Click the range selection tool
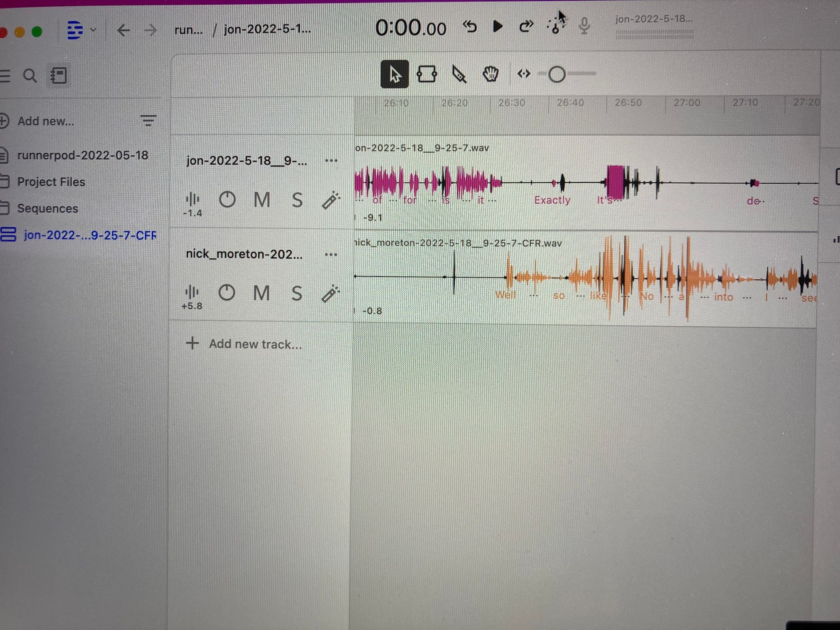Image resolution: width=840 pixels, height=630 pixels. pos(428,74)
